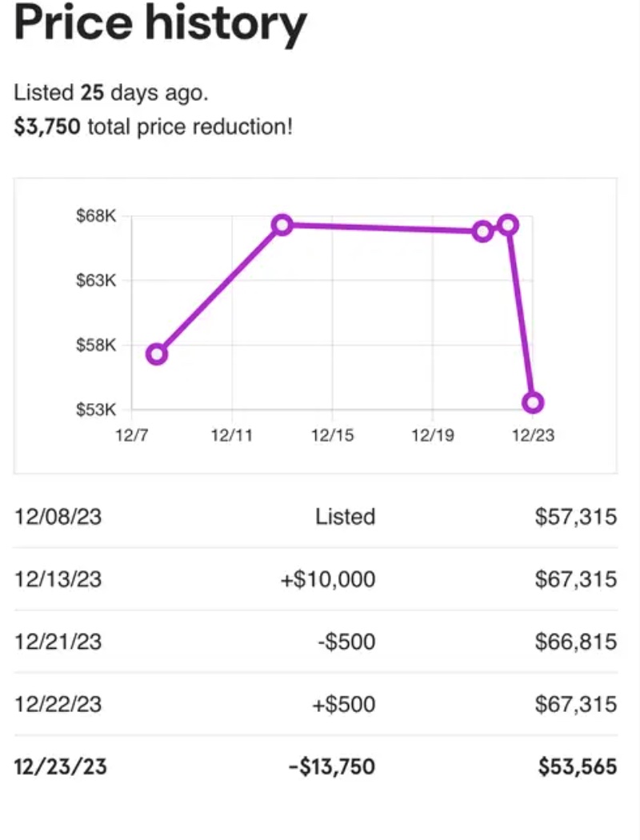The width and height of the screenshot is (640, 840).
Task: Click the +$10,000 price change entry
Action: tap(327, 578)
